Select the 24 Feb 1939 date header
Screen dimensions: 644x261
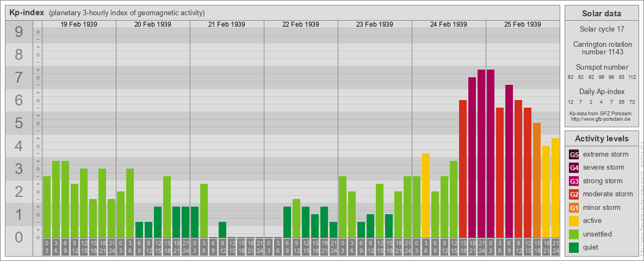point(449,24)
